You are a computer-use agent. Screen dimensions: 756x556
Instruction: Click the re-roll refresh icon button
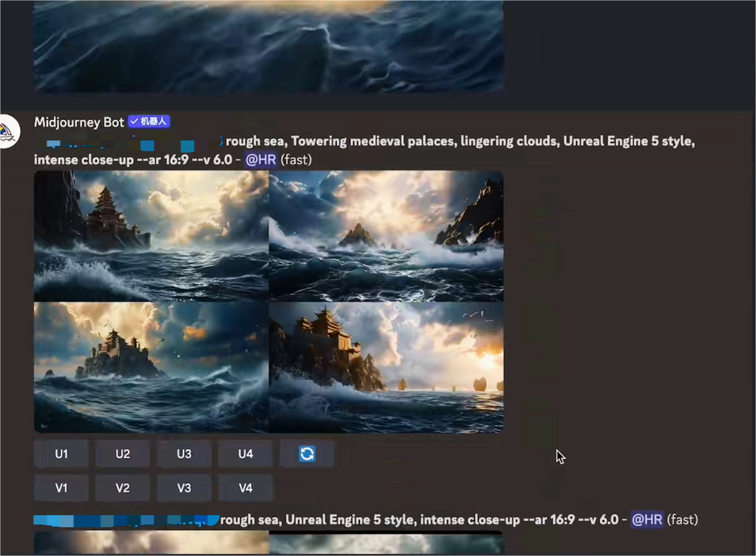pyautogui.click(x=307, y=454)
